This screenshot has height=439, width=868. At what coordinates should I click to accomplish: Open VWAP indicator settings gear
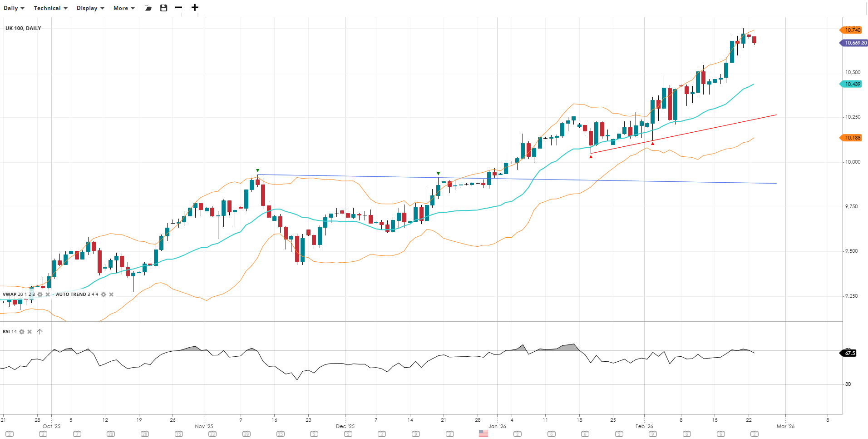pyautogui.click(x=40, y=294)
